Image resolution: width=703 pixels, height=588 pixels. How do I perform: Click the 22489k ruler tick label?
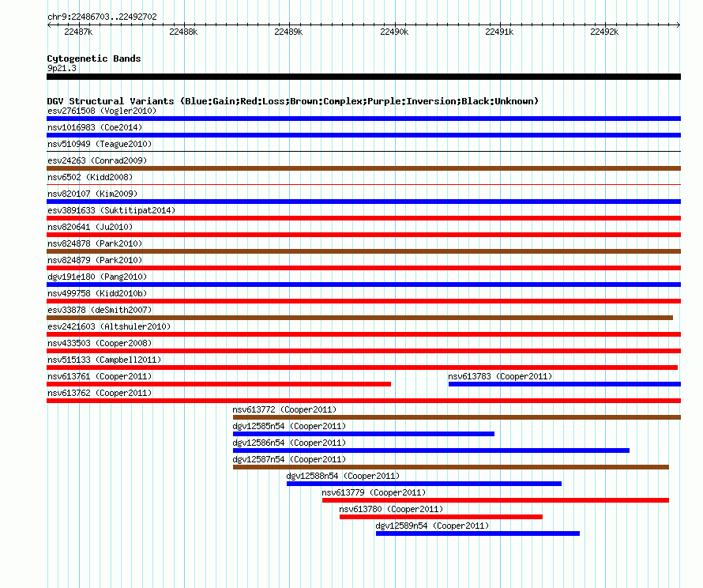(289, 32)
